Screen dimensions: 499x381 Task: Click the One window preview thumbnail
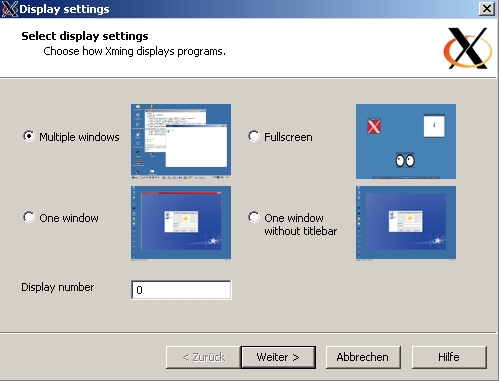coord(181,223)
